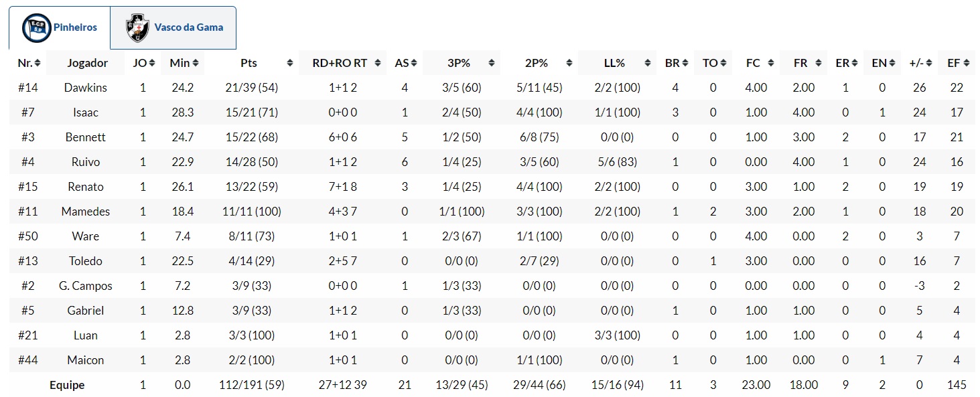The height and width of the screenshot is (397, 980).
Task: Select player Bennett in the table
Action: coord(85,137)
